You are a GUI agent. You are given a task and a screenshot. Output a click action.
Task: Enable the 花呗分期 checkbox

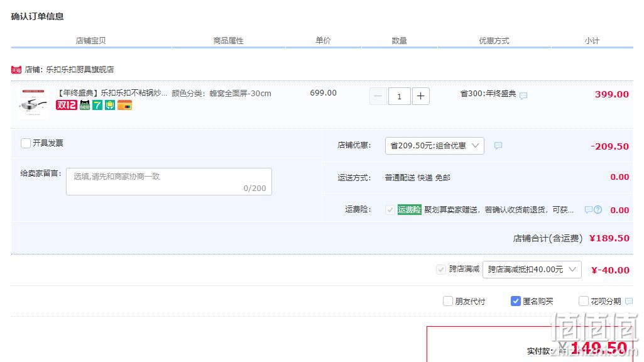(x=583, y=301)
